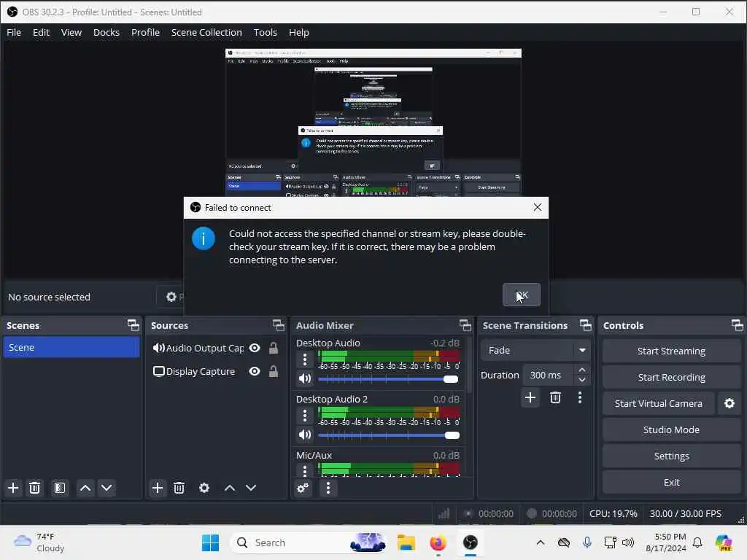Adjust Desktop Audio 2 volume slider
This screenshot has height=560, width=747.
tap(388, 435)
